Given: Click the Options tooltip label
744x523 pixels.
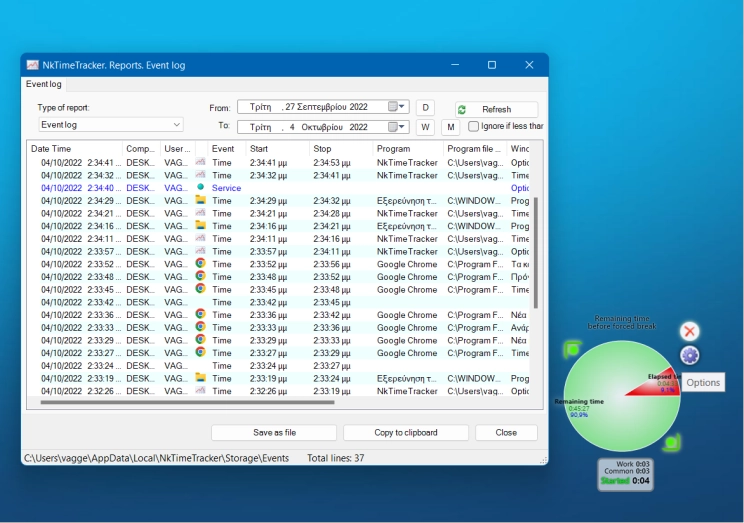Looking at the screenshot, I should click(x=703, y=383).
